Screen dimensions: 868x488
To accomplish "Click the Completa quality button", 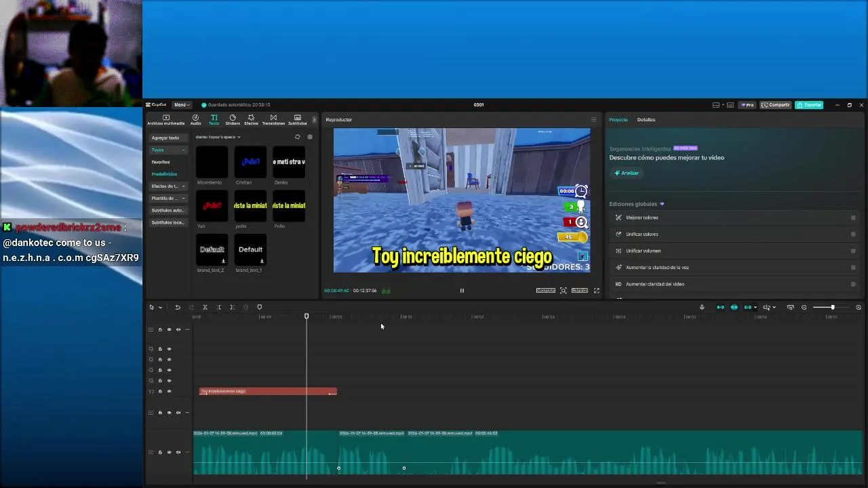I will tap(546, 291).
